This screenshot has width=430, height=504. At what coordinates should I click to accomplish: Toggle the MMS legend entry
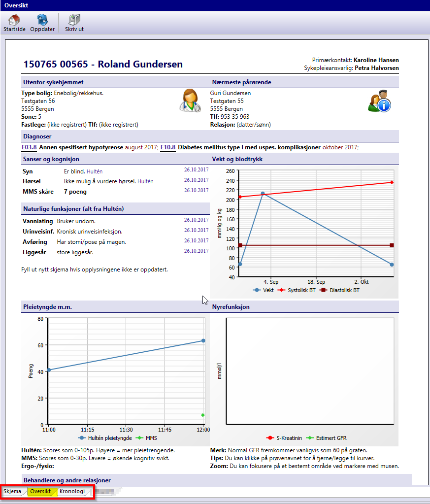pos(147,438)
